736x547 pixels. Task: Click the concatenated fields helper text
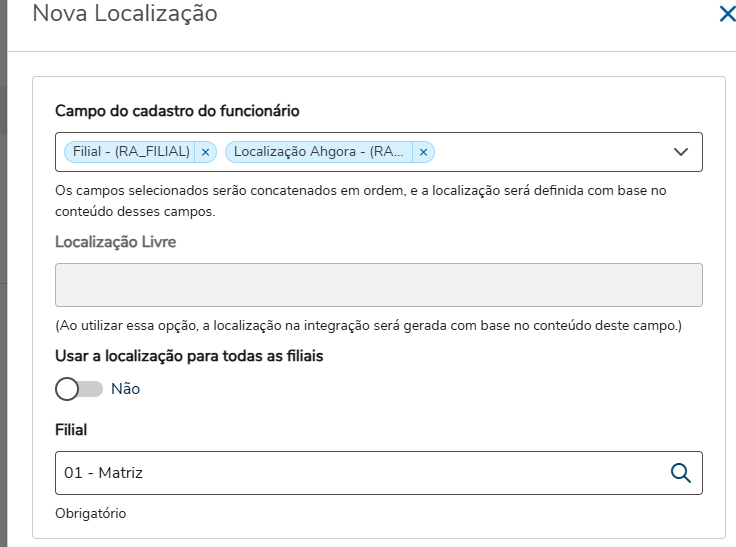(360, 199)
